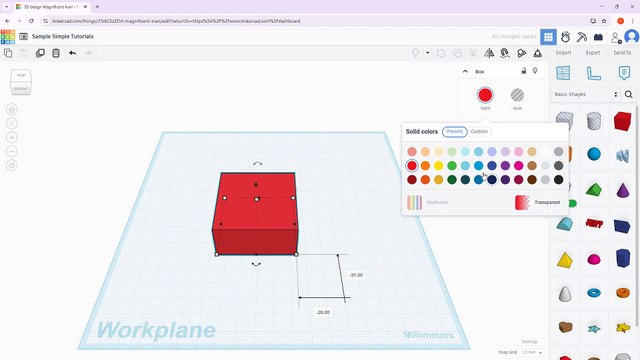Click the TOP face of view cube
Screen dimensions: 640x360
pyautogui.click(x=21, y=76)
